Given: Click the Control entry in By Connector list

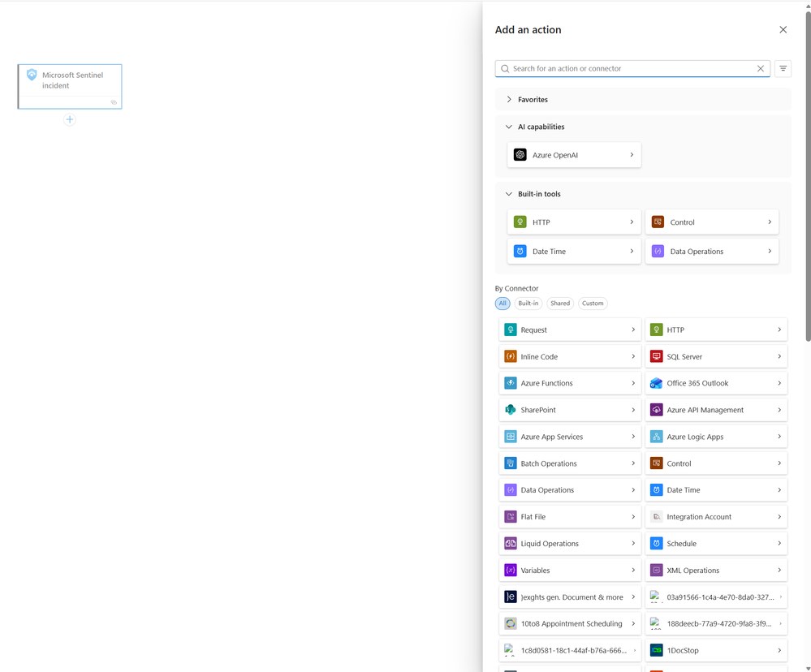Looking at the screenshot, I should click(716, 463).
